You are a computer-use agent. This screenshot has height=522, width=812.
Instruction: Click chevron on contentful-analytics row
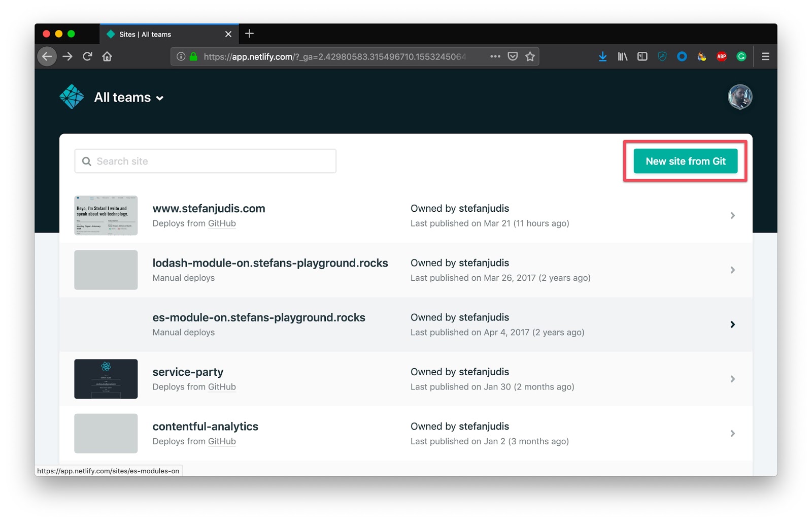click(732, 433)
